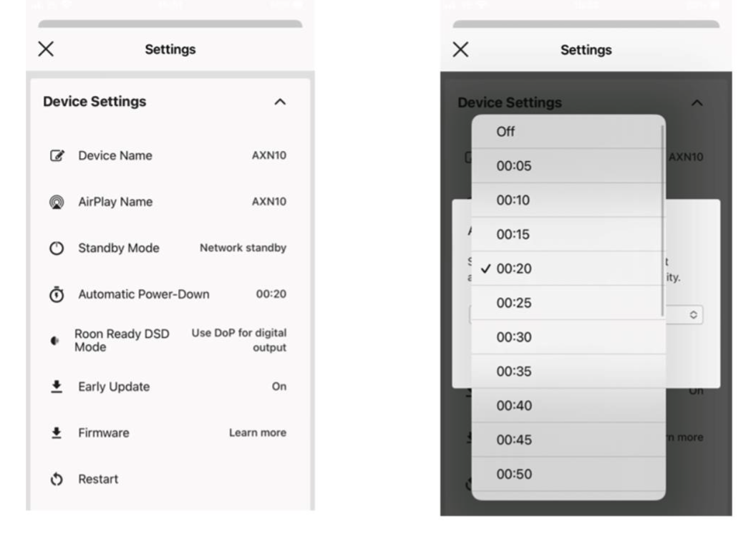This screenshot has height=534, width=756.
Task: Pick the 00:45 menu entry
Action: [x=514, y=440]
